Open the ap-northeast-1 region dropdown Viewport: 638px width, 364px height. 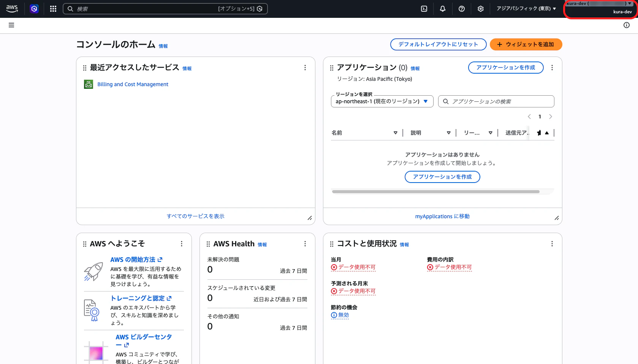(x=382, y=101)
